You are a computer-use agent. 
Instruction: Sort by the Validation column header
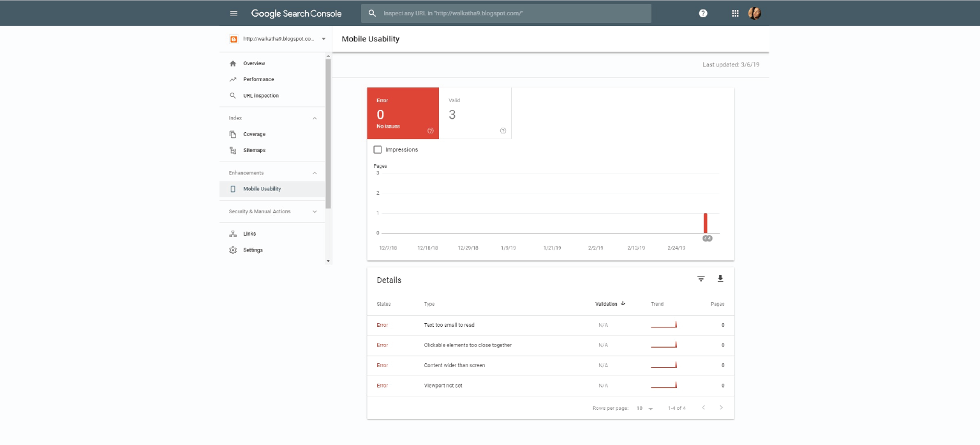point(606,304)
